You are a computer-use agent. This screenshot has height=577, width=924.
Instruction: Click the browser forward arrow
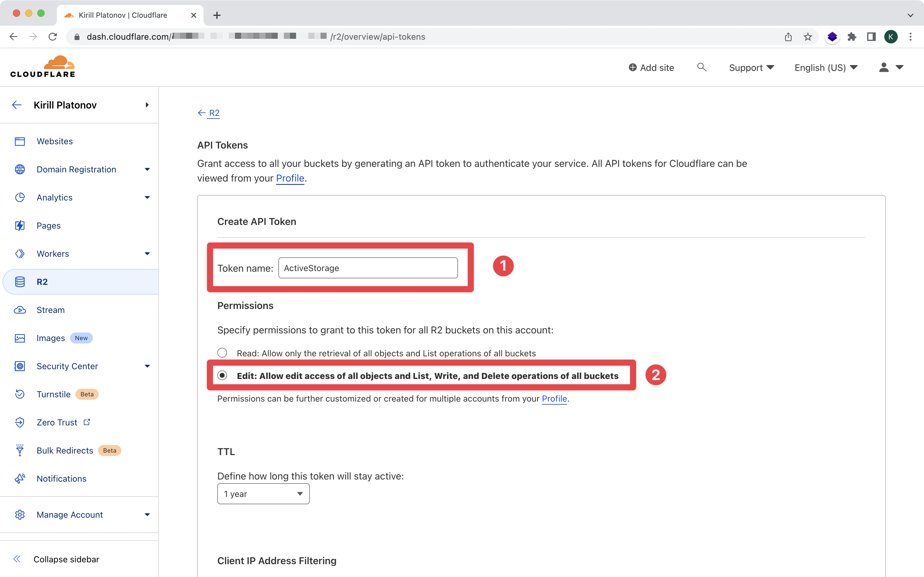tap(33, 37)
